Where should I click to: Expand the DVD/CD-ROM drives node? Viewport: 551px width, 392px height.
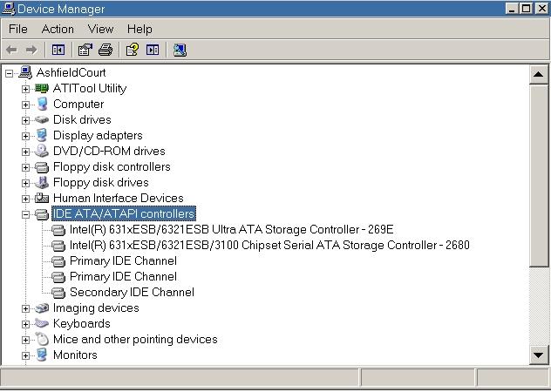pyautogui.click(x=25, y=152)
